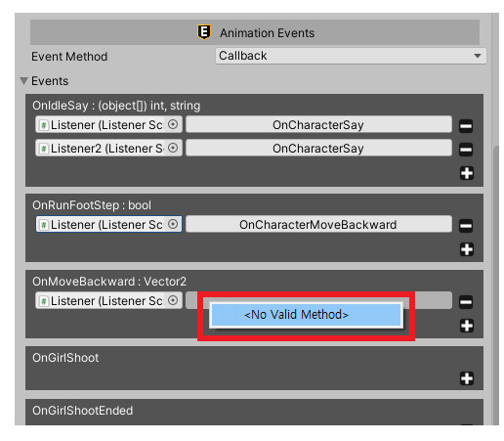Remove the first OnIdleSay Listener entry

click(x=466, y=126)
